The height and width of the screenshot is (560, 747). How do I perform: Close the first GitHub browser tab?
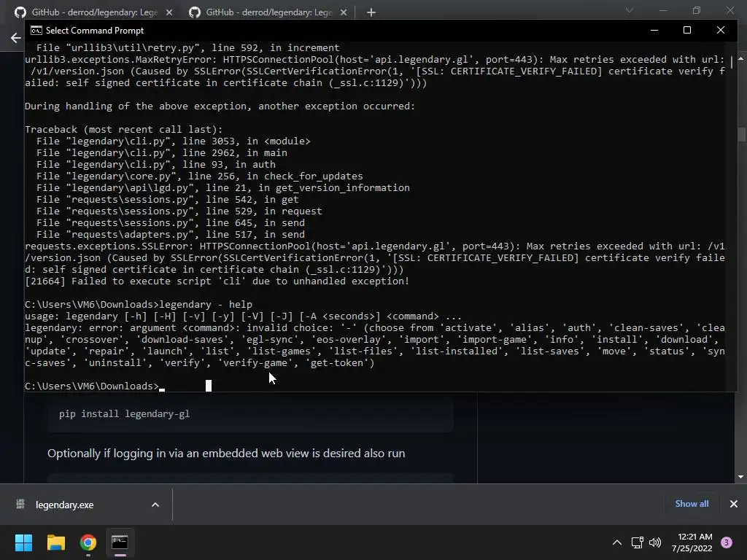(169, 12)
